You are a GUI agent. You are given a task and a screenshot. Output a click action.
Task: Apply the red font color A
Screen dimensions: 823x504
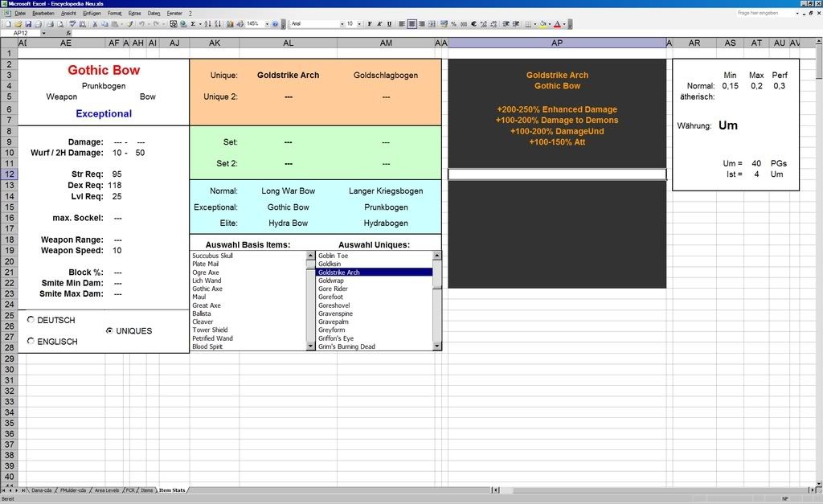coord(558,23)
